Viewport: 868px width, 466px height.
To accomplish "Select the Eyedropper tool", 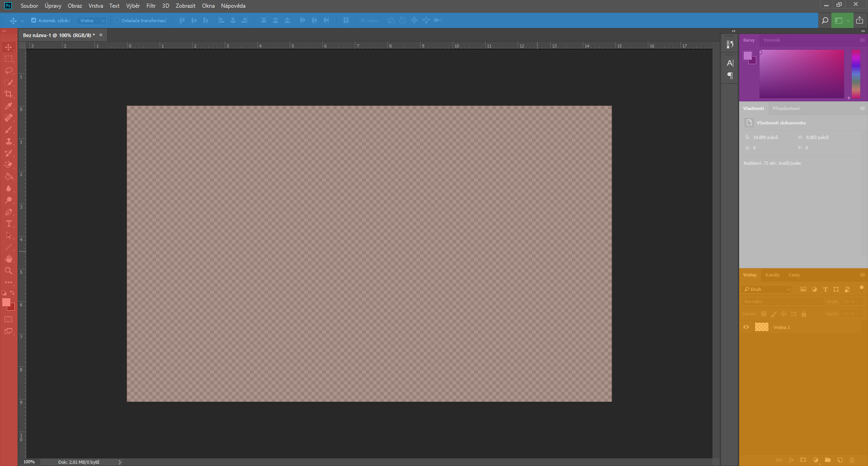I will [9, 106].
